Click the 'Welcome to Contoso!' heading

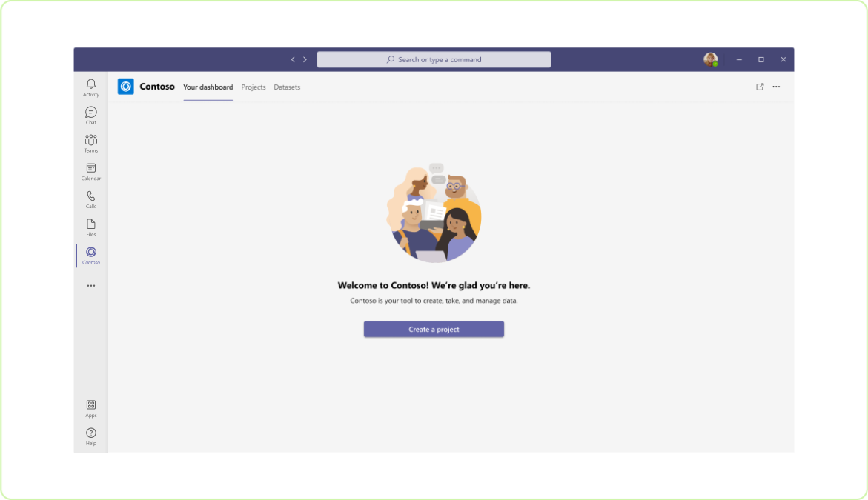(434, 285)
